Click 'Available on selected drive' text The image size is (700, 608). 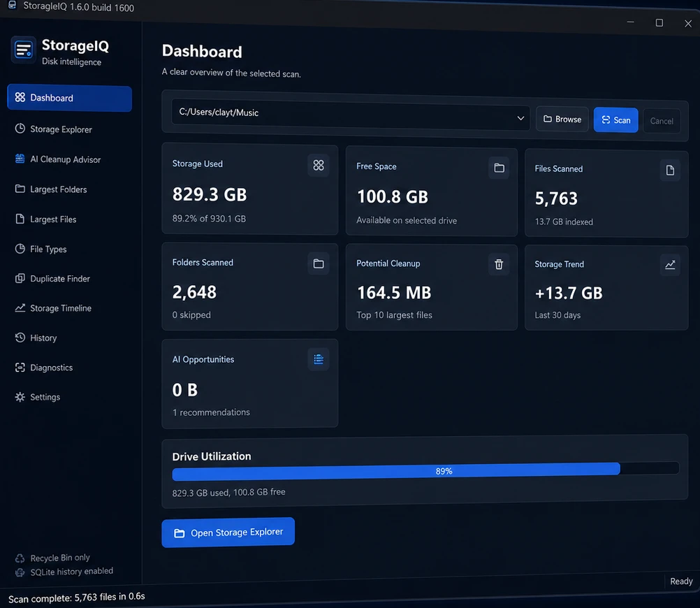tap(407, 220)
